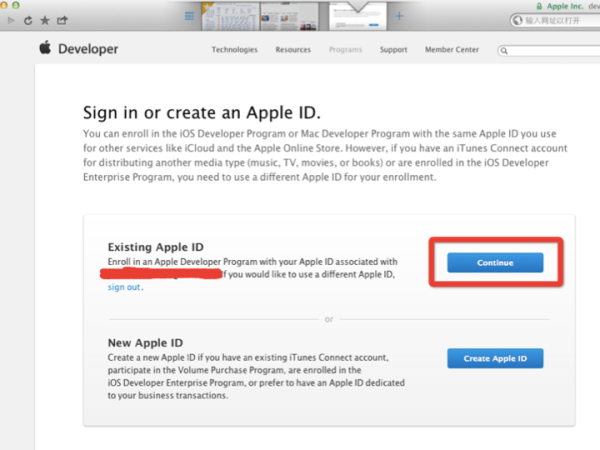Focus the browser address bar
Viewport: 600px width, 450px height.
coord(555,20)
